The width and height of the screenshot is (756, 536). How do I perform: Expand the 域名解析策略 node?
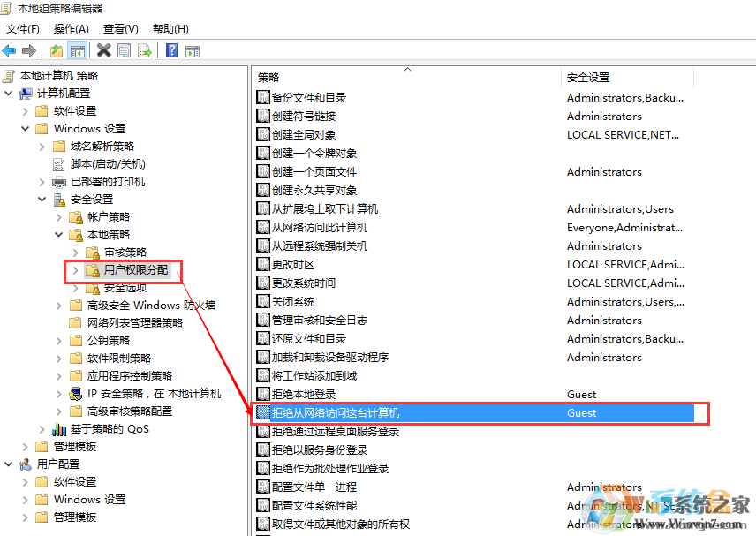tap(42, 147)
